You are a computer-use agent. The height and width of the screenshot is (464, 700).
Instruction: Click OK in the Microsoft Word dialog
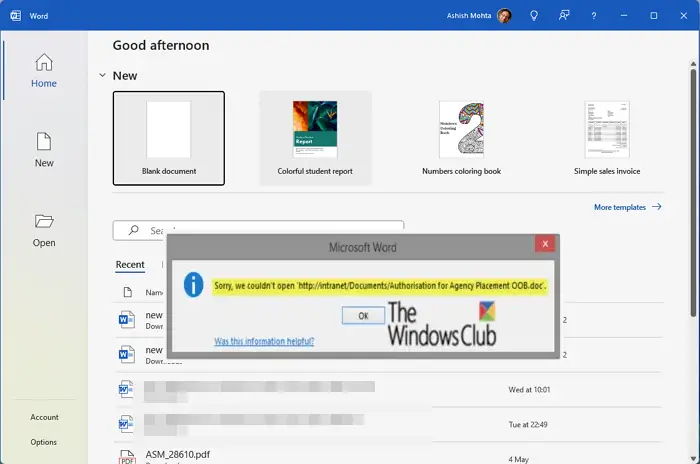click(363, 315)
